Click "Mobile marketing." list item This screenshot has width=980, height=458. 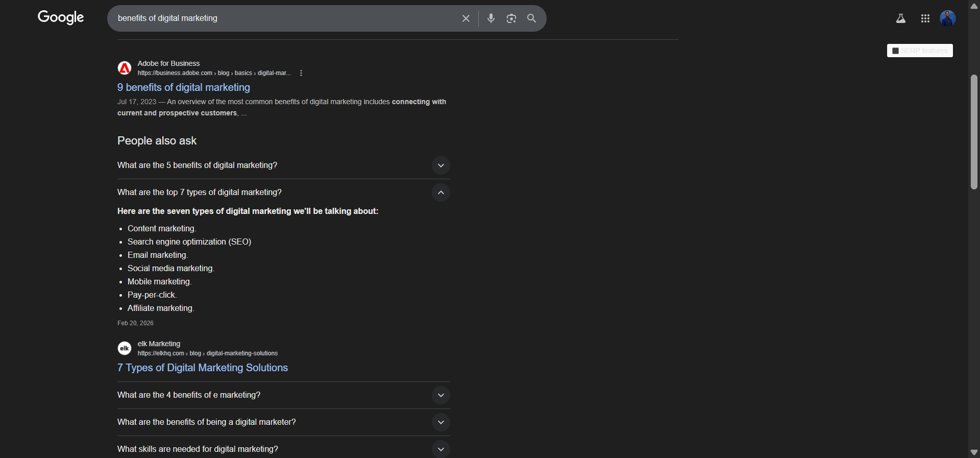pyautogui.click(x=160, y=282)
